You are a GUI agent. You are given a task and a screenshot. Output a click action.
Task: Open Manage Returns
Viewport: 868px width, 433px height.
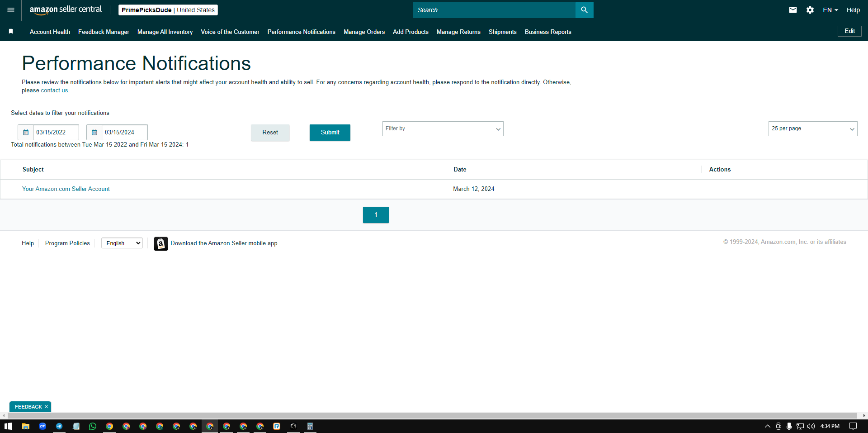pyautogui.click(x=458, y=32)
